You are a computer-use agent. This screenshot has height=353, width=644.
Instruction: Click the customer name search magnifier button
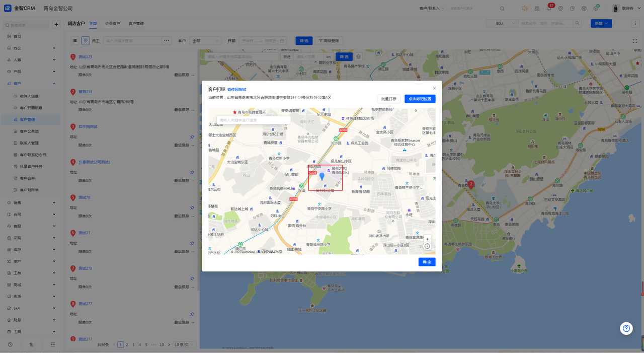tap(578, 23)
